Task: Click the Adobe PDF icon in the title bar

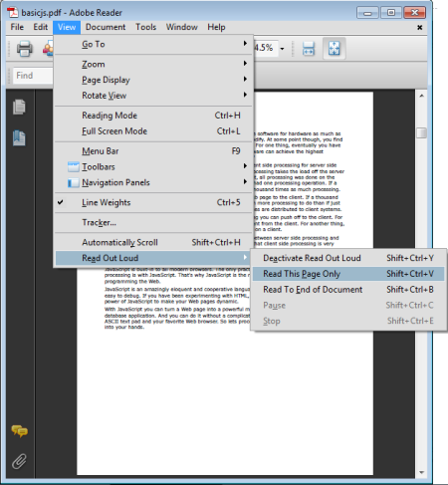Action: (13, 13)
